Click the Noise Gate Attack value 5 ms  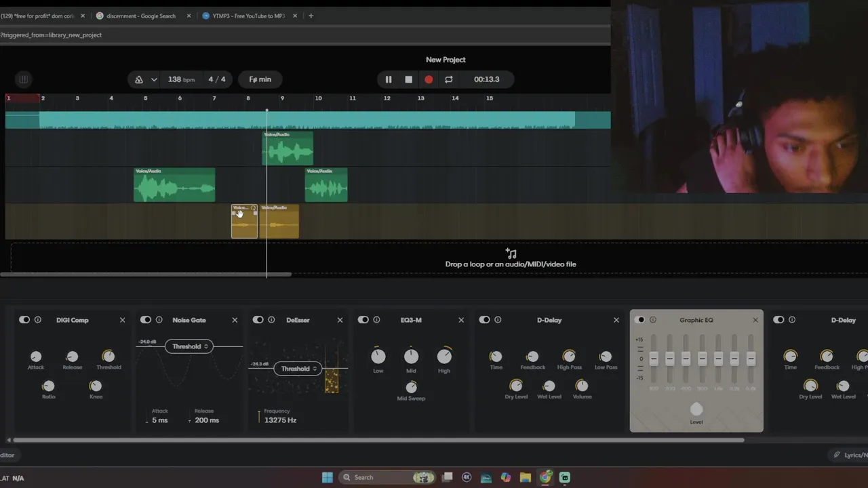(159, 420)
